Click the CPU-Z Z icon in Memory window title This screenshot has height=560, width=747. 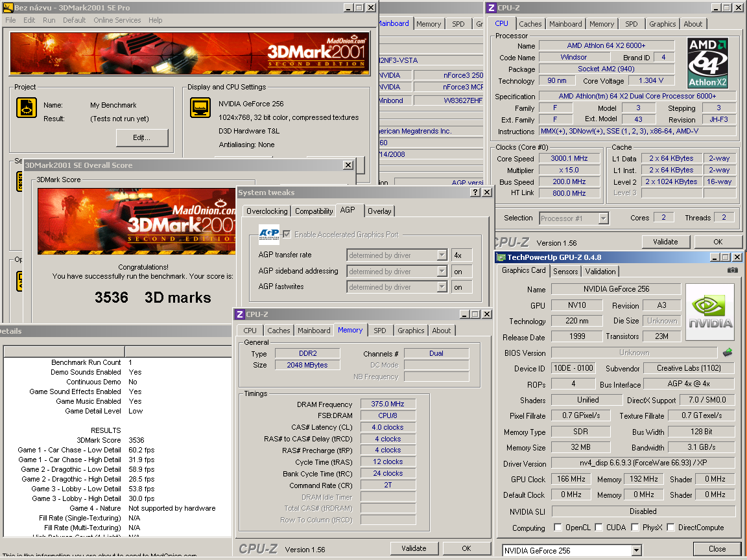pyautogui.click(x=240, y=314)
